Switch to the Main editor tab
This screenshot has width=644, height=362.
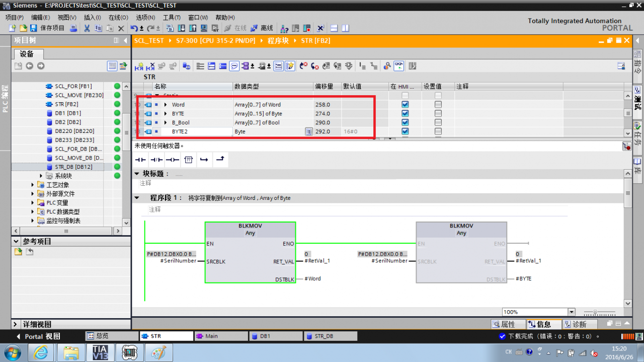pos(221,336)
